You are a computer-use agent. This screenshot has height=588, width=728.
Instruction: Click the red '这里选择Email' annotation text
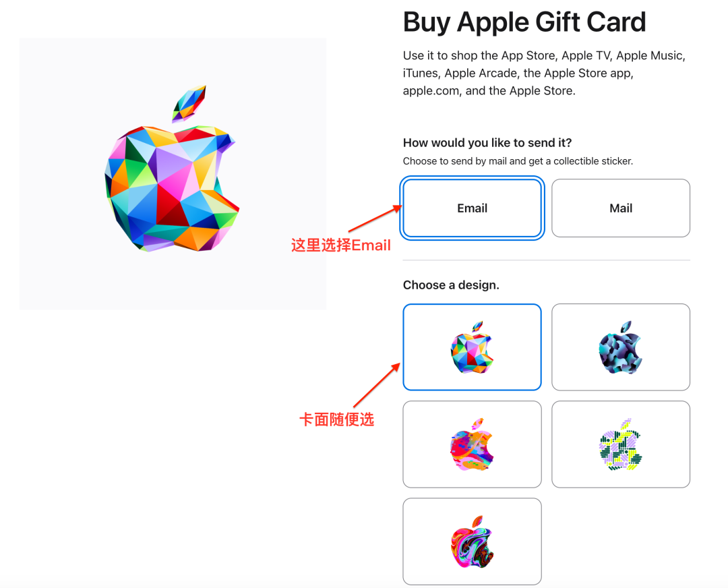click(x=341, y=245)
